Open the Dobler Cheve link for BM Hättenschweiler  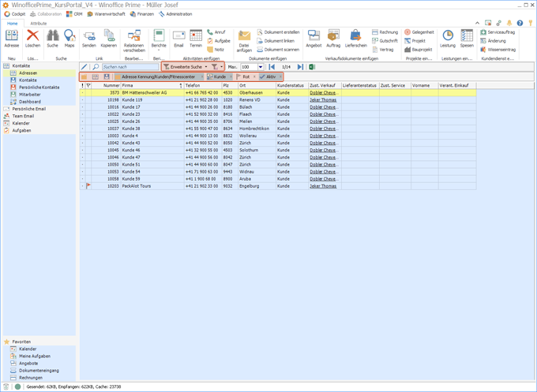point(323,92)
